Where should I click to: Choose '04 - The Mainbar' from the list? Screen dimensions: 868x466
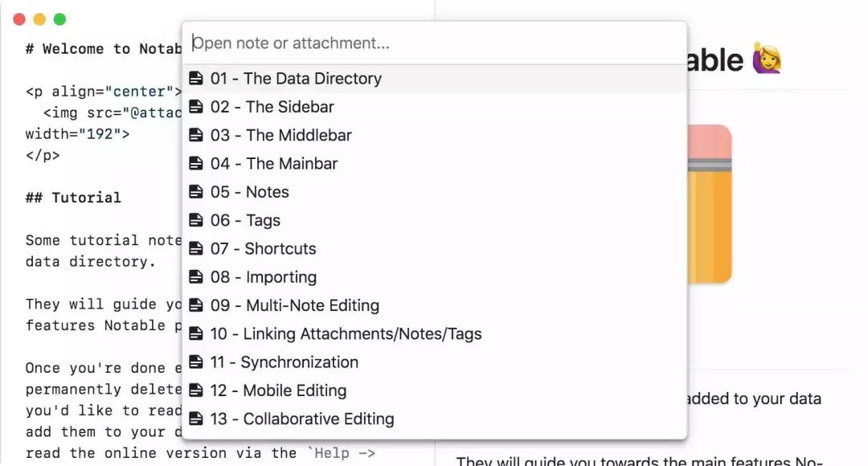pyautogui.click(x=435, y=163)
